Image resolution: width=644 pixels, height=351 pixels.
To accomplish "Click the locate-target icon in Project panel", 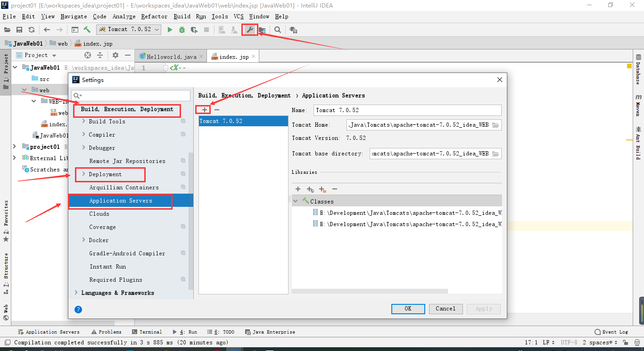I will coord(88,55).
